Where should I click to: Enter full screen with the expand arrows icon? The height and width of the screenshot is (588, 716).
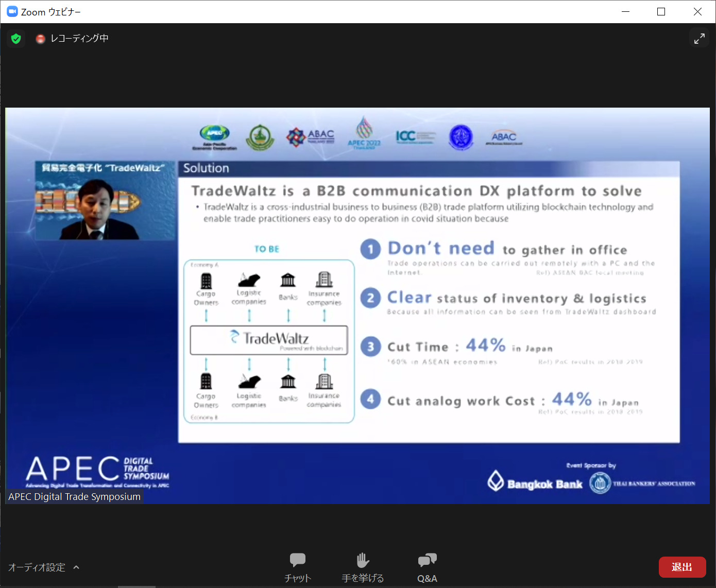pos(700,39)
